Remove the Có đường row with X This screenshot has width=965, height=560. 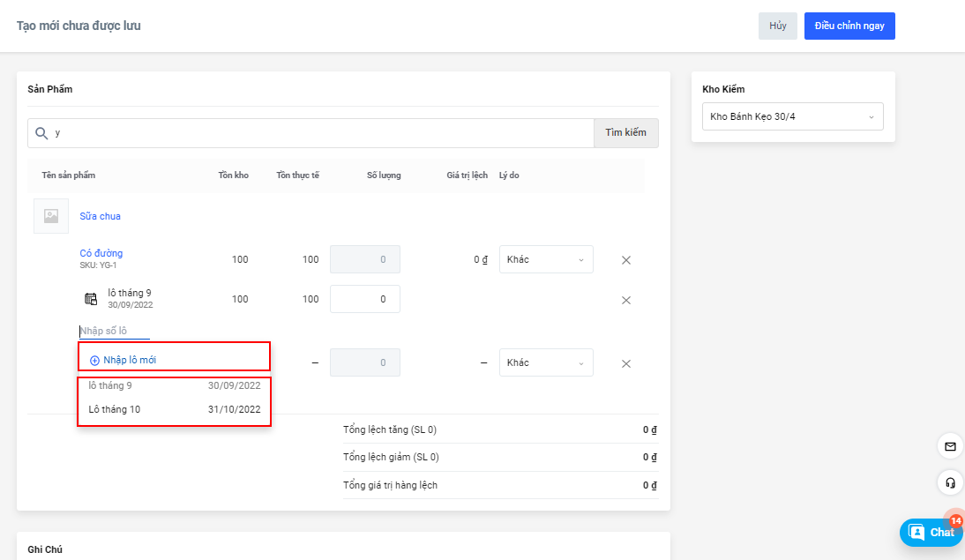[x=626, y=260]
